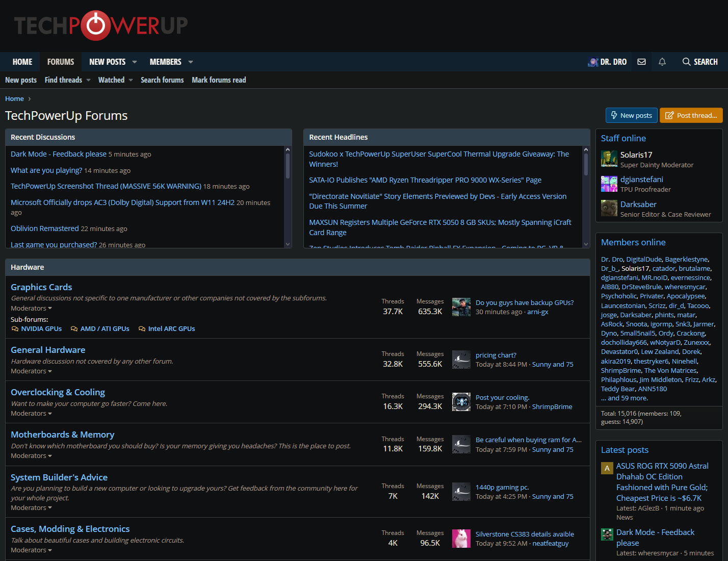The width and height of the screenshot is (728, 561).
Task: Expand Moderators list under Cases, Modding & Electronics
Action: coord(32,550)
